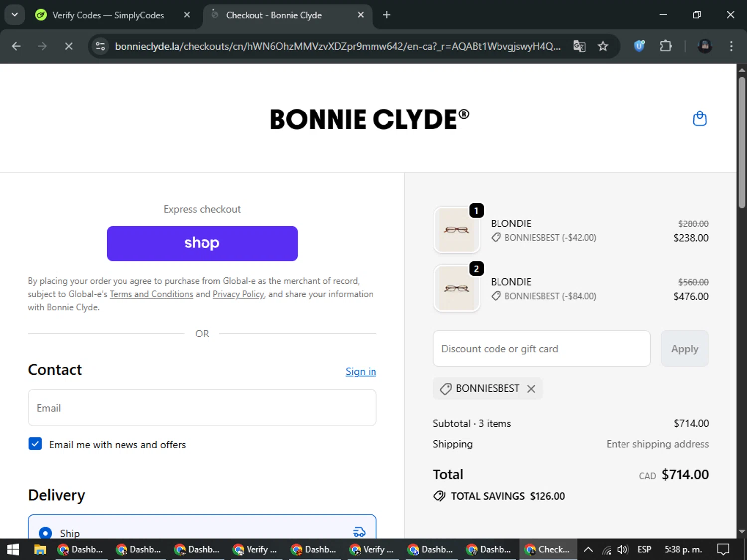Open the 5:38 p. m. taskbar clock
This screenshot has height=560, width=747.
point(683,549)
